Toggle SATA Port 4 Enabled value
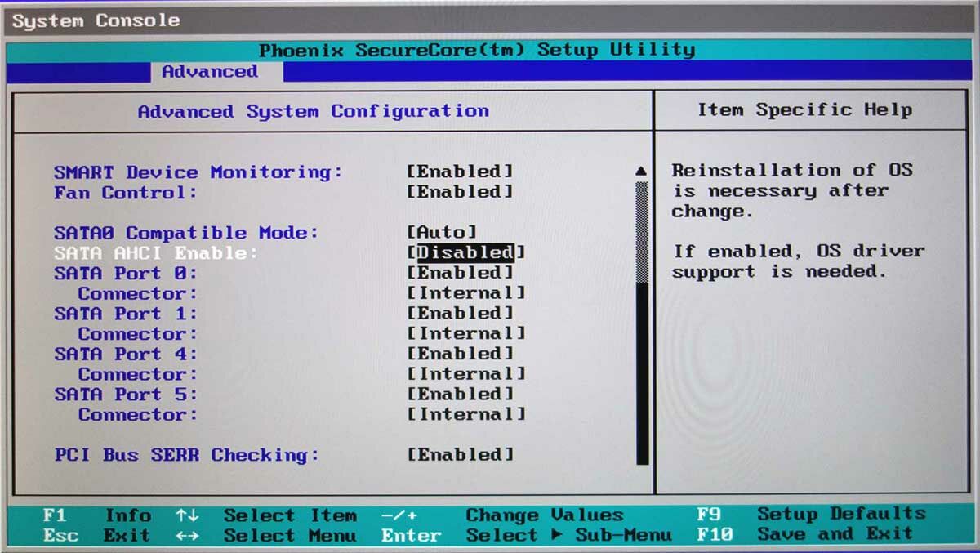Screen dimensions: 980x553 click(461, 354)
